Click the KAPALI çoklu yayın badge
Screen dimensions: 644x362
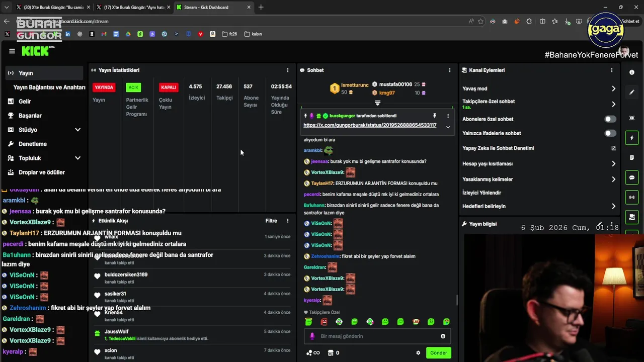click(168, 87)
